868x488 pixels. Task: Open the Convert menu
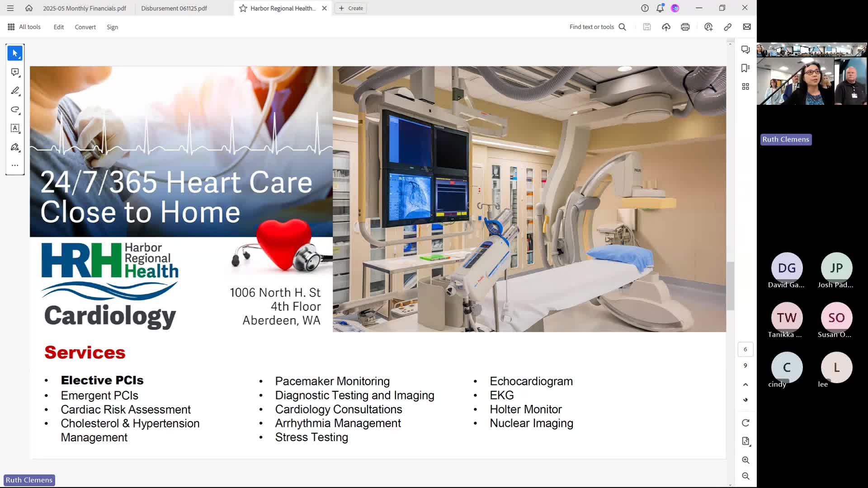coord(85,27)
